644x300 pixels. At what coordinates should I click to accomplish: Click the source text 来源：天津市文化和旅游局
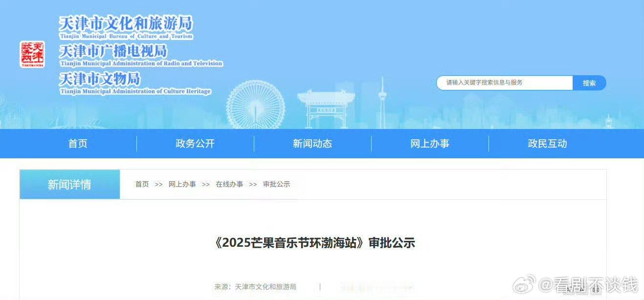tap(255, 287)
